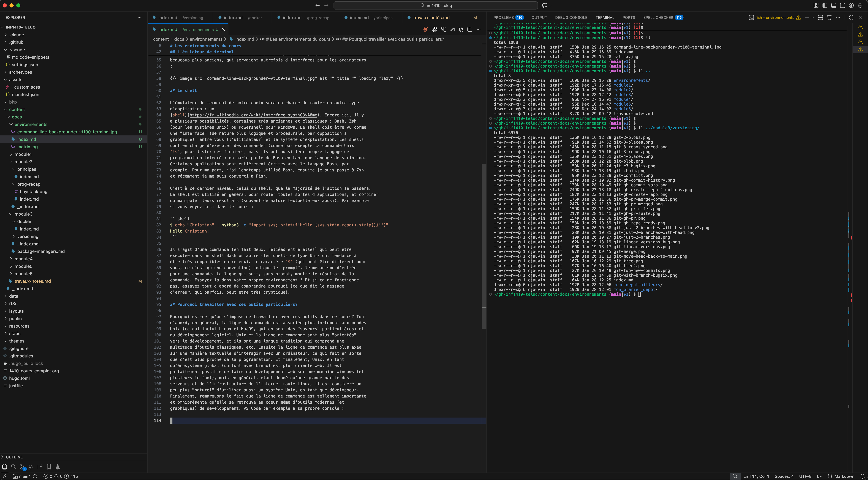Expand the OUTLINE section
The width and height of the screenshot is (868, 480).
click(14, 457)
